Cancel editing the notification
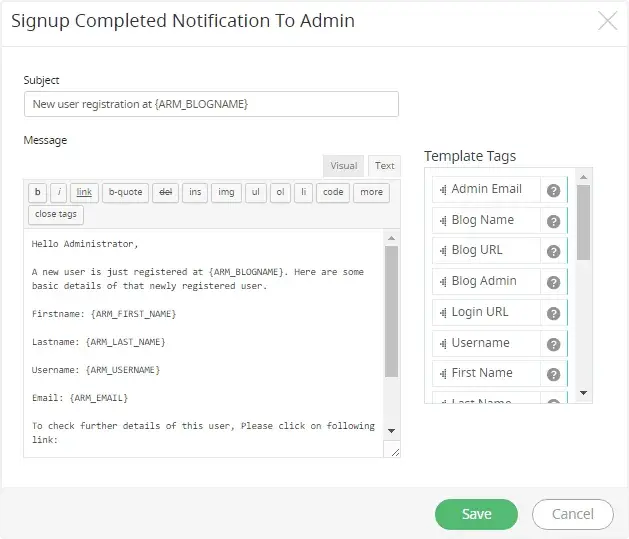Image resolution: width=629 pixels, height=539 pixels. coord(572,514)
